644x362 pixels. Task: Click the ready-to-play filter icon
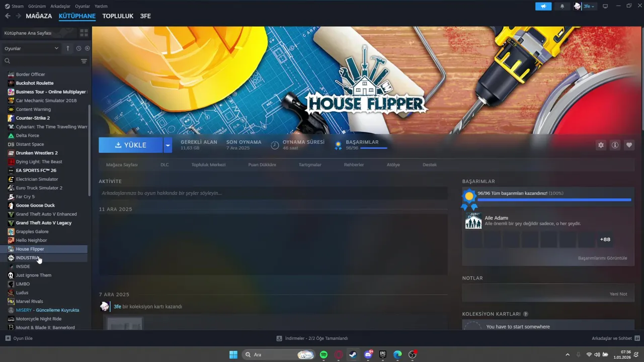coord(87,48)
